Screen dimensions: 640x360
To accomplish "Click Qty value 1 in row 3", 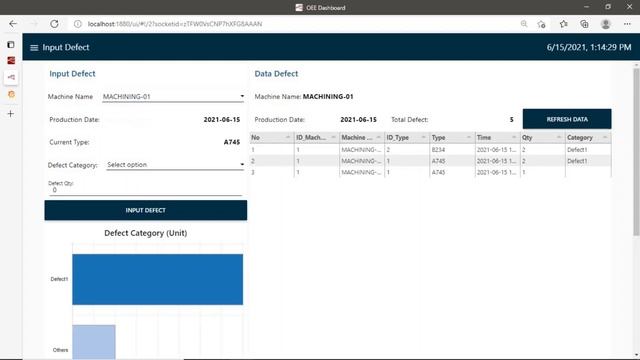I will click(x=542, y=172).
